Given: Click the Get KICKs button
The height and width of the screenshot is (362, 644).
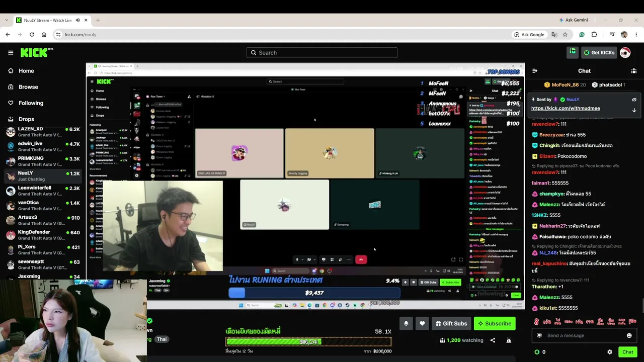Looking at the screenshot, I should [x=599, y=52].
